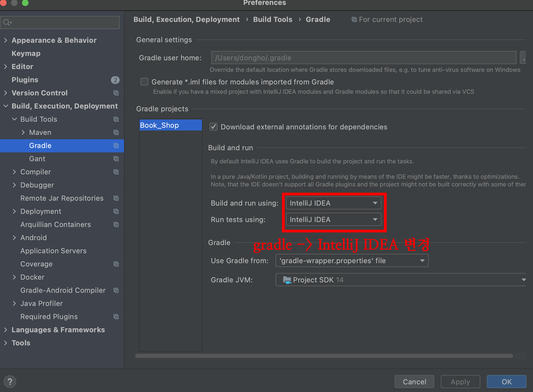533x392 pixels.
Task: Click Build, Execution, Deployment in the breadcrumb
Action: point(187,20)
